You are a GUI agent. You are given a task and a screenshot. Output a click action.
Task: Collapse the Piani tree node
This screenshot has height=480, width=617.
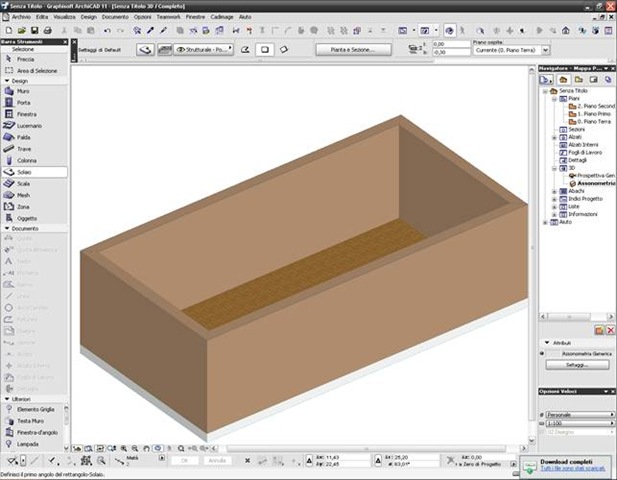pyautogui.click(x=555, y=100)
